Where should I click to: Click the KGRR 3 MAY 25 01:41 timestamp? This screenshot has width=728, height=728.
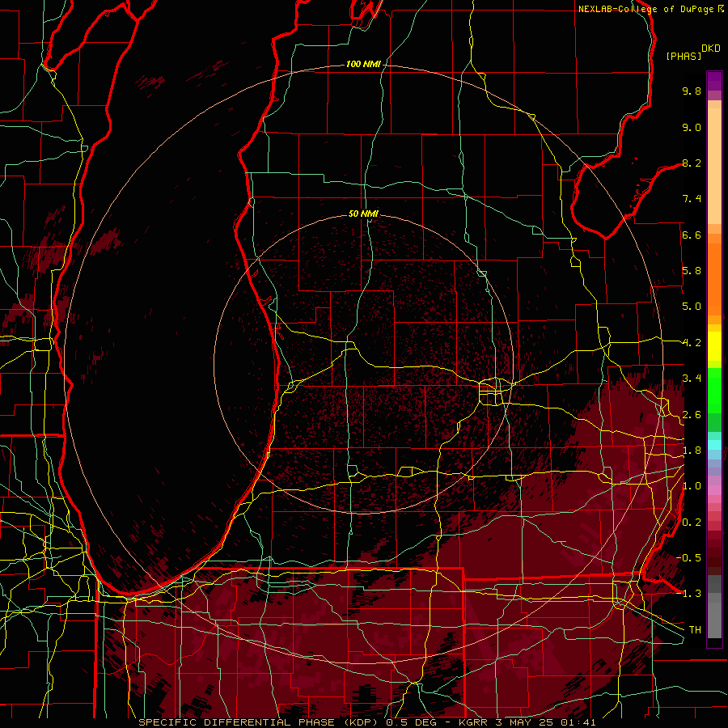tap(527, 722)
